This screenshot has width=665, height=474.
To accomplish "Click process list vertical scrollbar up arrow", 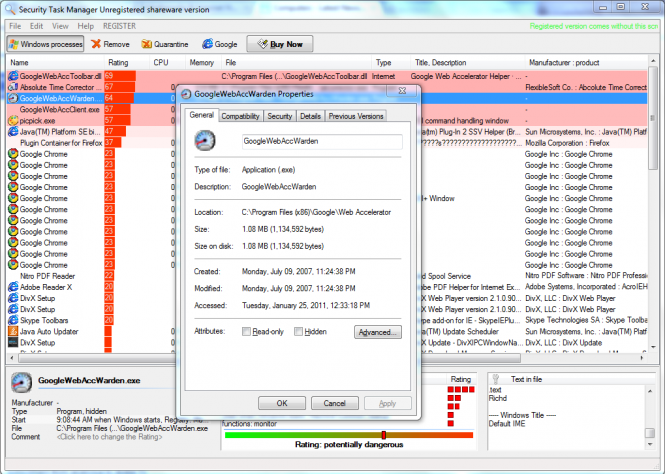I will click(x=653, y=62).
